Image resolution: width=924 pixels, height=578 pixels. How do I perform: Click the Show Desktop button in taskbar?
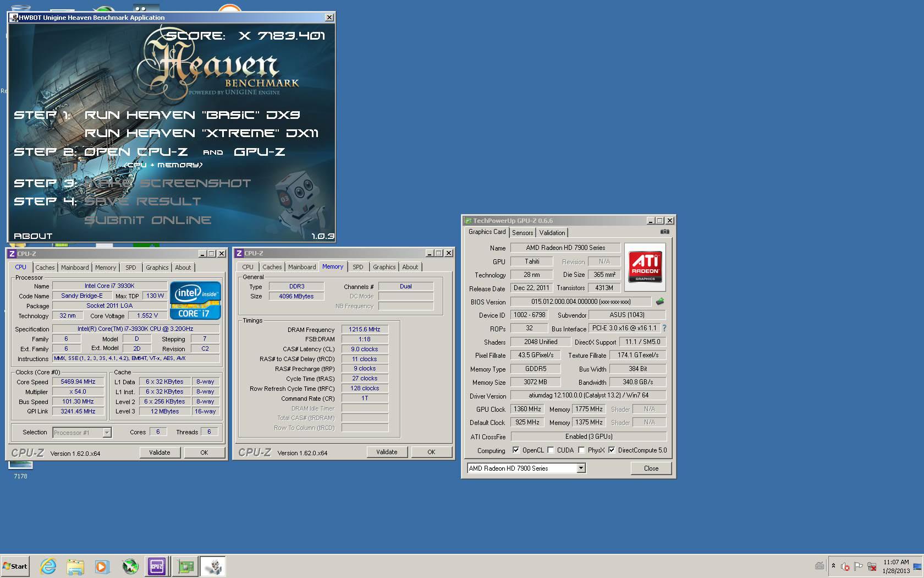click(x=917, y=566)
